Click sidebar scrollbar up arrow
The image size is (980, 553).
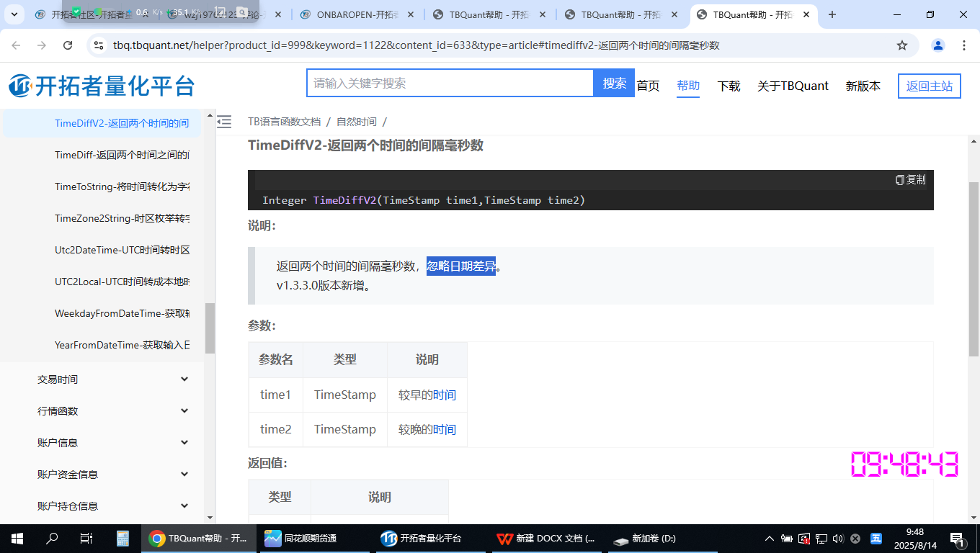tap(210, 114)
